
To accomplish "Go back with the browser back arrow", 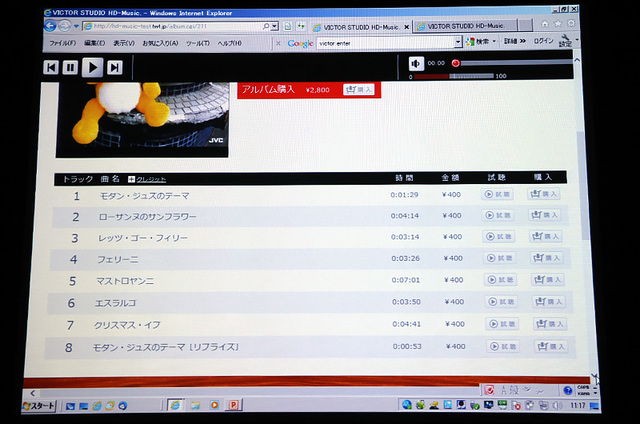I will 50,26.
